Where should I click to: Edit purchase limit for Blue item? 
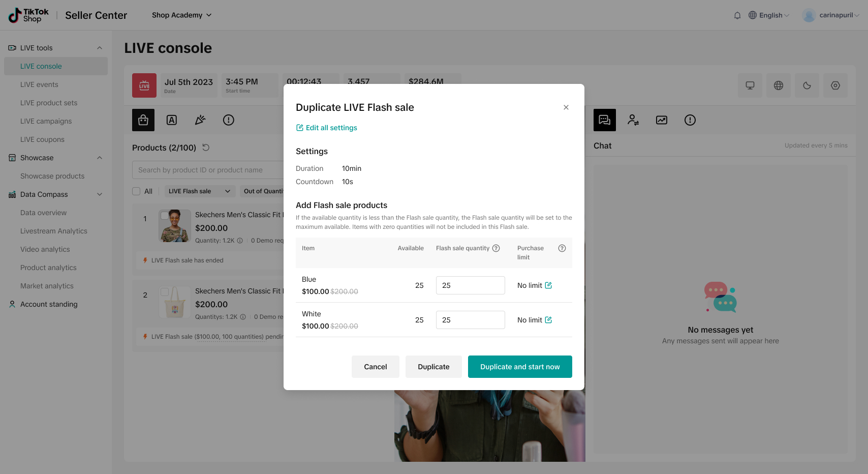coord(548,285)
